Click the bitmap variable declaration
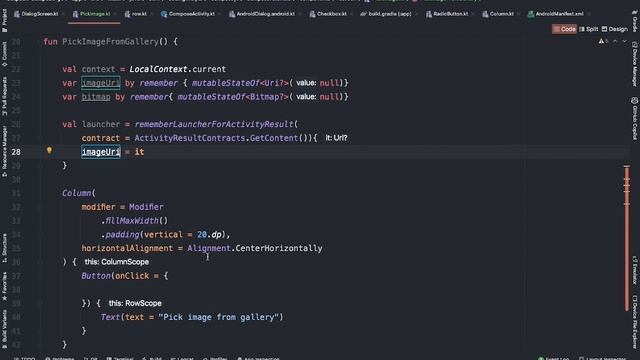 point(96,97)
